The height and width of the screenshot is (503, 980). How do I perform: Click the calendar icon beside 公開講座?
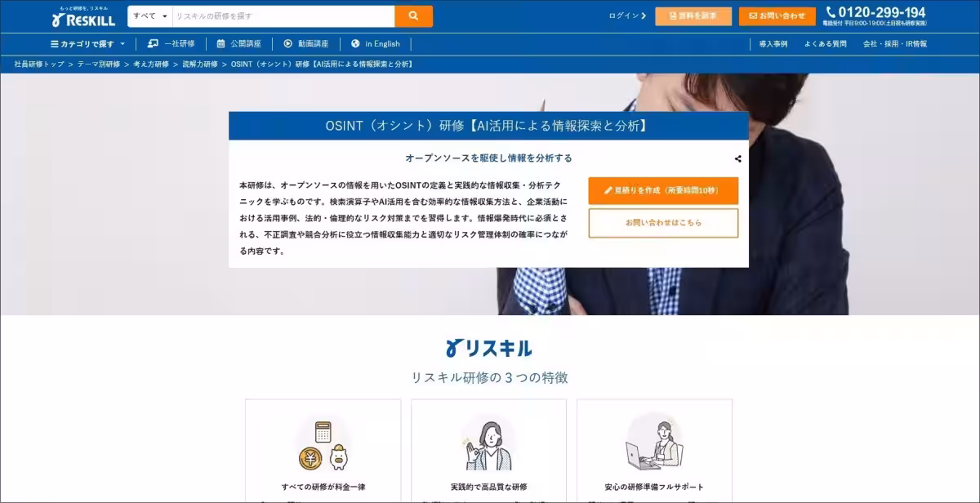pyautogui.click(x=220, y=44)
